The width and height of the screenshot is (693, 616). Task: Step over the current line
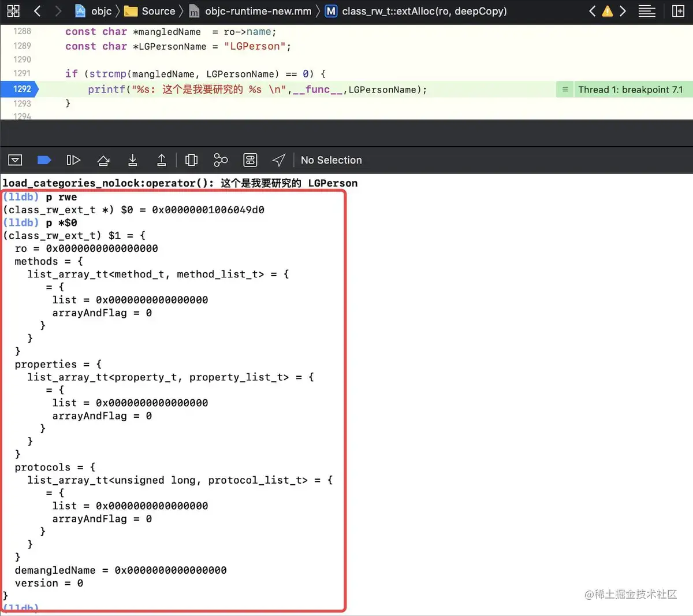(x=103, y=160)
